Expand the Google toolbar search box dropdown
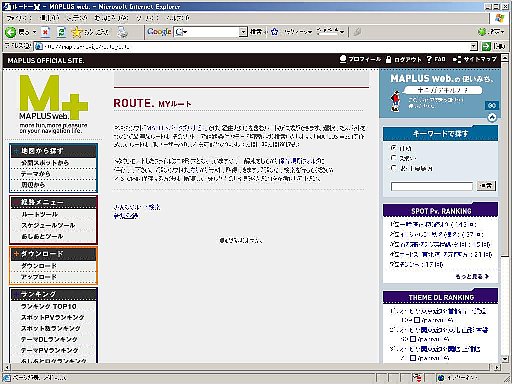Viewport: 512px width, 384px height. pos(243,32)
